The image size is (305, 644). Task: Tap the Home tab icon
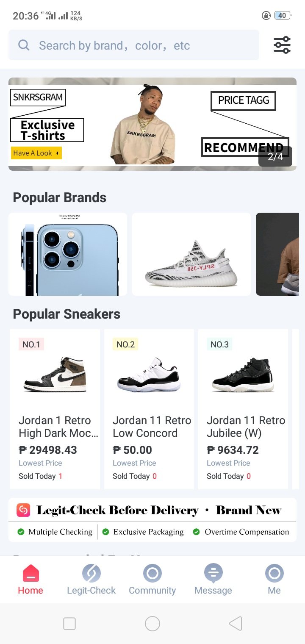pos(30,574)
